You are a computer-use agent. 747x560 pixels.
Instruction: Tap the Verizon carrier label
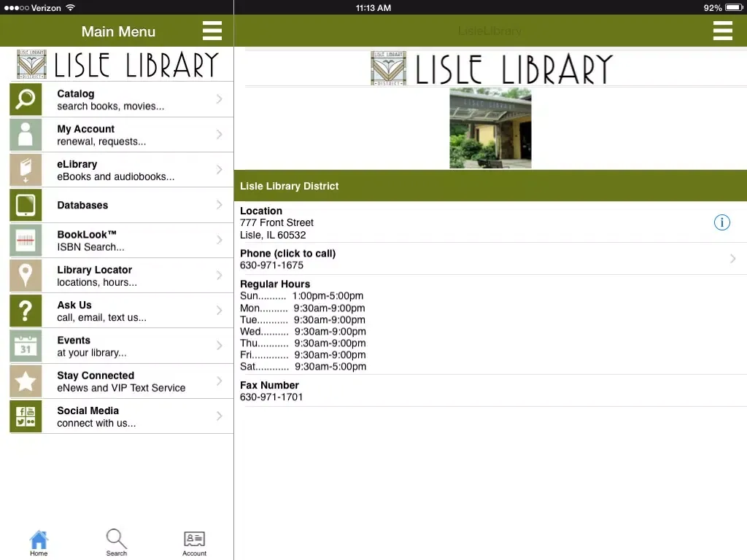tap(46, 7)
